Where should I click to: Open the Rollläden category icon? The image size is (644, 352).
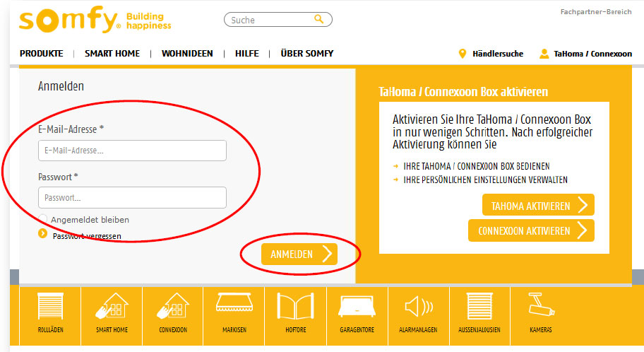click(x=51, y=306)
